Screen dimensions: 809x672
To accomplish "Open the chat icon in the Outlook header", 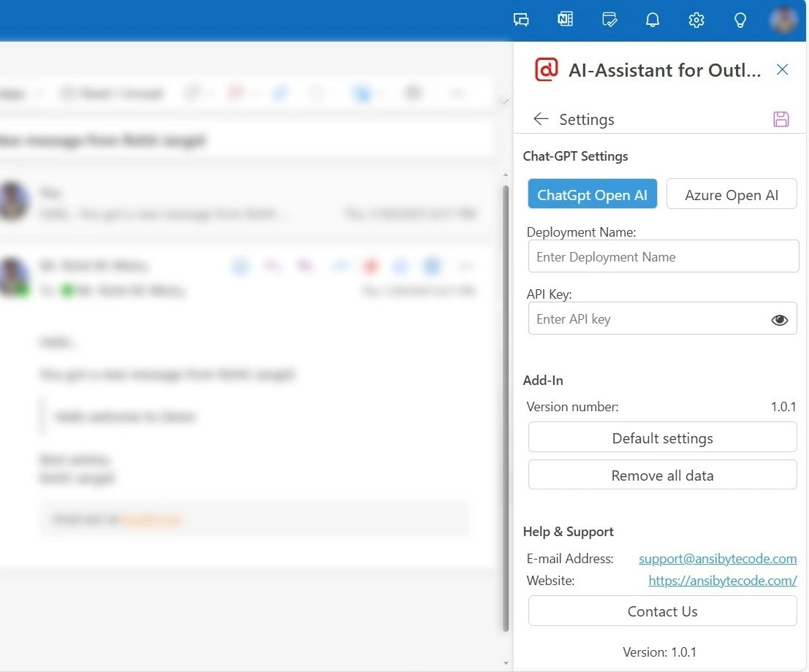I will pyautogui.click(x=521, y=20).
